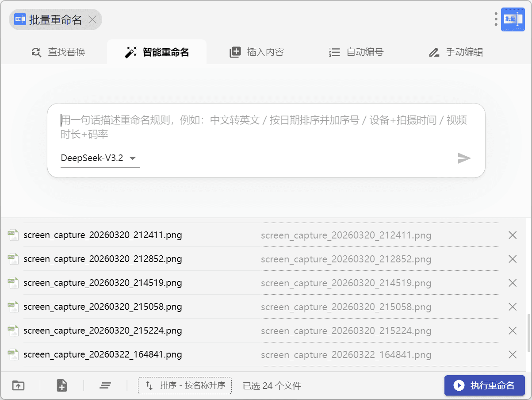Open the three-dot more options menu
The image size is (532, 400).
click(x=496, y=19)
